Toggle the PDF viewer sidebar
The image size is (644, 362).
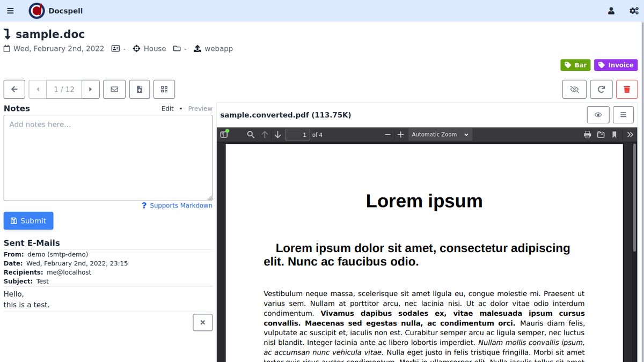click(224, 135)
